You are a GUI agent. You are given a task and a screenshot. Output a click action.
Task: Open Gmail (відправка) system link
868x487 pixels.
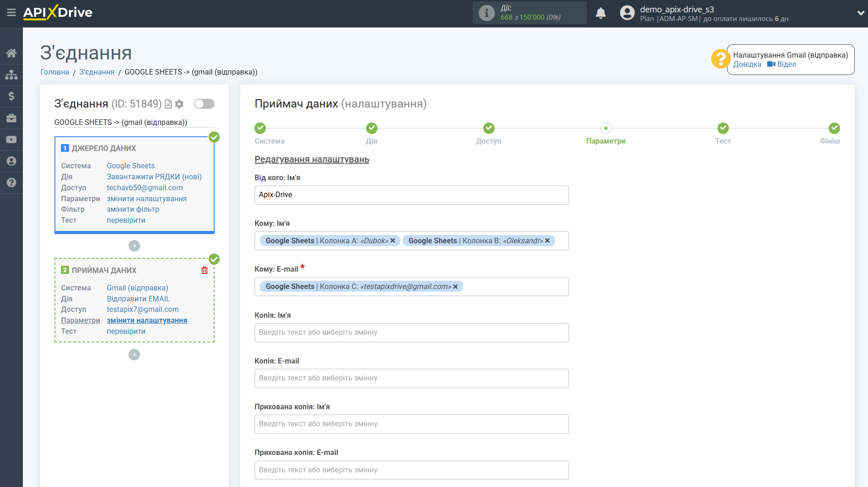pyautogui.click(x=138, y=288)
